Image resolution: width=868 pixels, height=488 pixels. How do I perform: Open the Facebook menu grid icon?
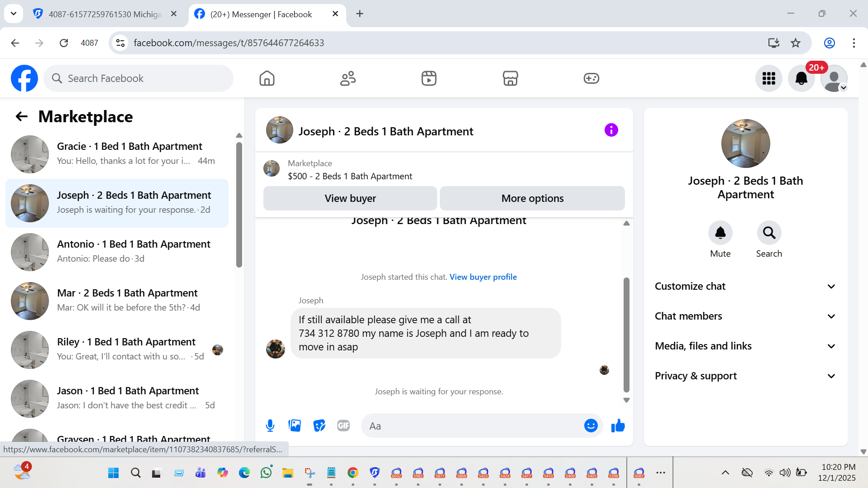[768, 78]
